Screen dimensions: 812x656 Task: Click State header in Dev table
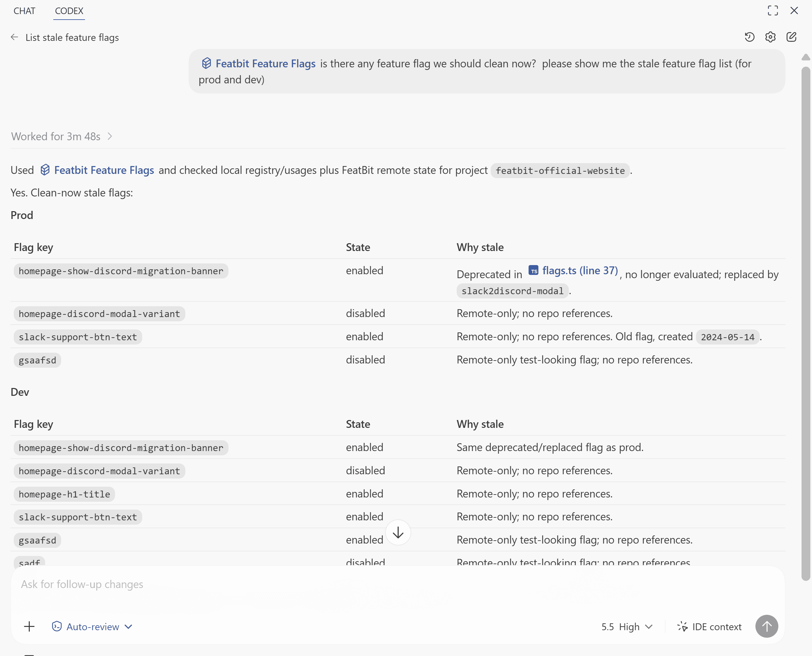pos(358,424)
